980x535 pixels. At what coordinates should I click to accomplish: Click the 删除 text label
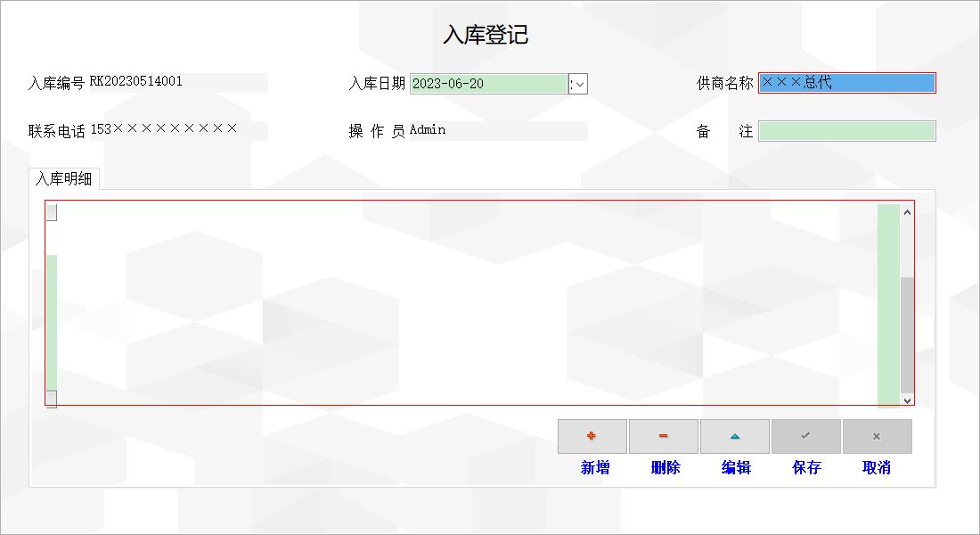click(666, 467)
